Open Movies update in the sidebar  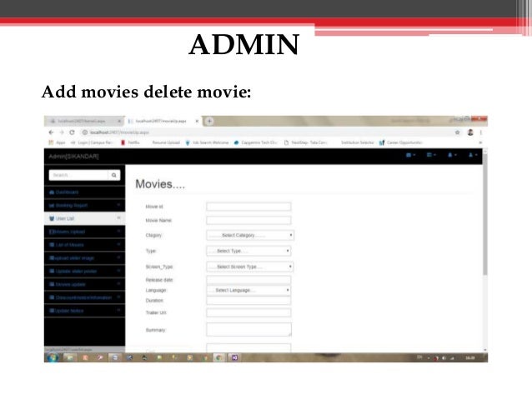(x=84, y=284)
